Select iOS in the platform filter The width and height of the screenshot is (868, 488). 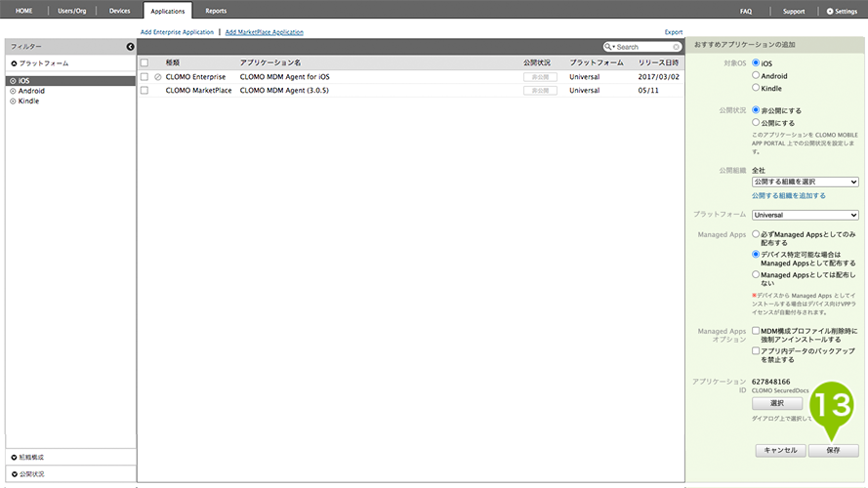70,81
